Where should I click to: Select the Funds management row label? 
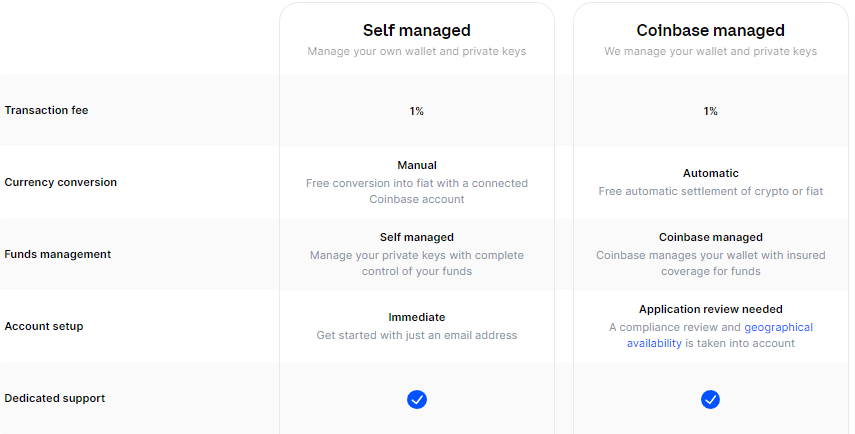pos(57,254)
